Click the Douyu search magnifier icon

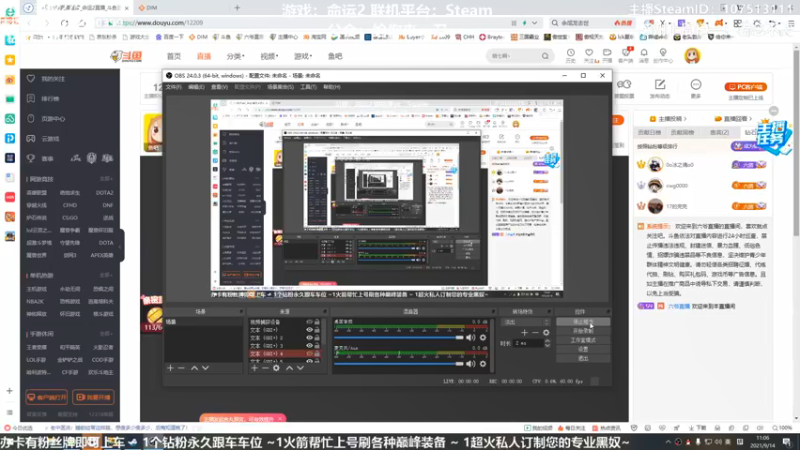[x=545, y=56]
